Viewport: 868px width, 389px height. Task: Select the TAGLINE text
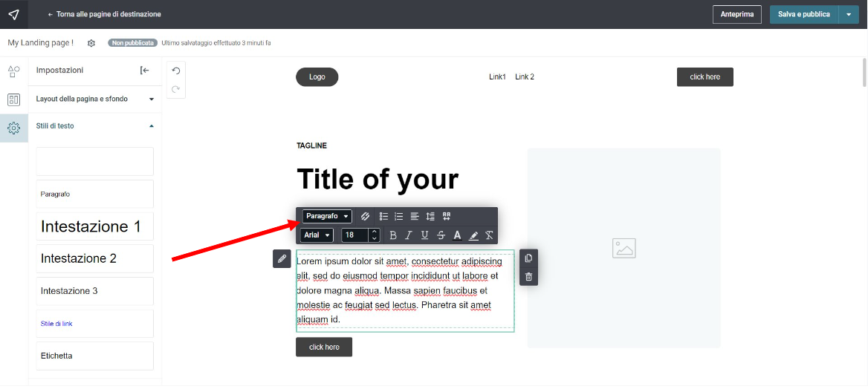311,146
